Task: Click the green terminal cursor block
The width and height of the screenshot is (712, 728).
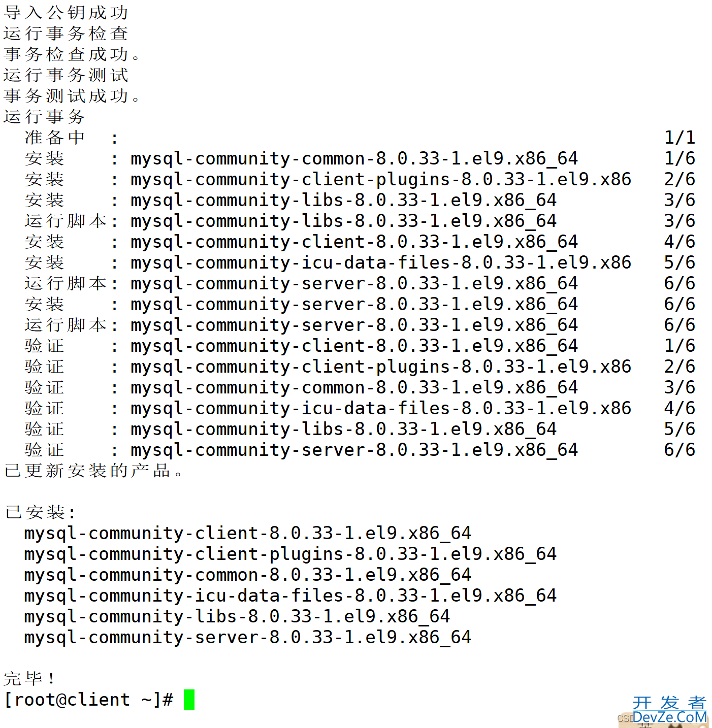Action: click(189, 700)
